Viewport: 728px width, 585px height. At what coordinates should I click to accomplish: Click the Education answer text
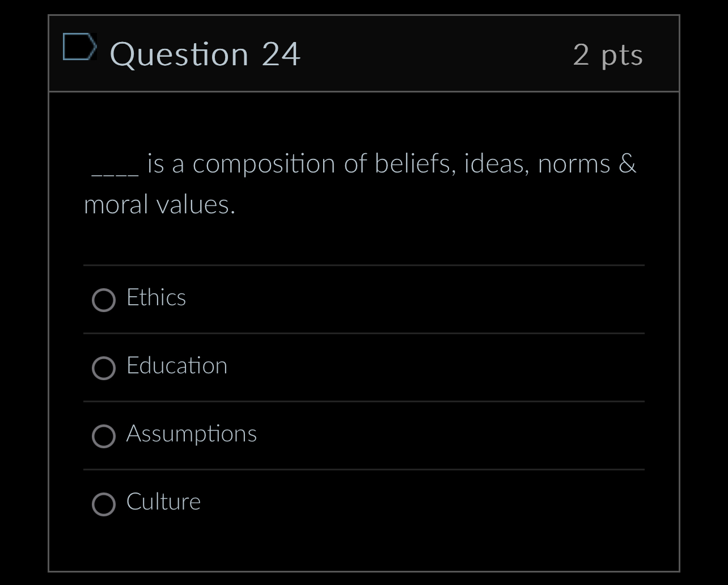point(177,366)
